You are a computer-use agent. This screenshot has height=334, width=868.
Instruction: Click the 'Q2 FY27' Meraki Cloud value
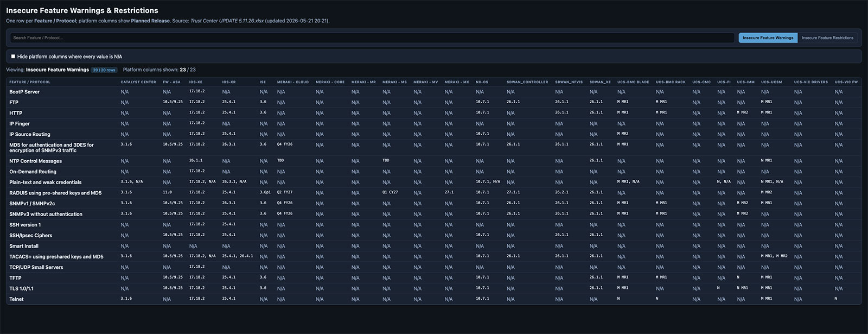click(x=285, y=192)
